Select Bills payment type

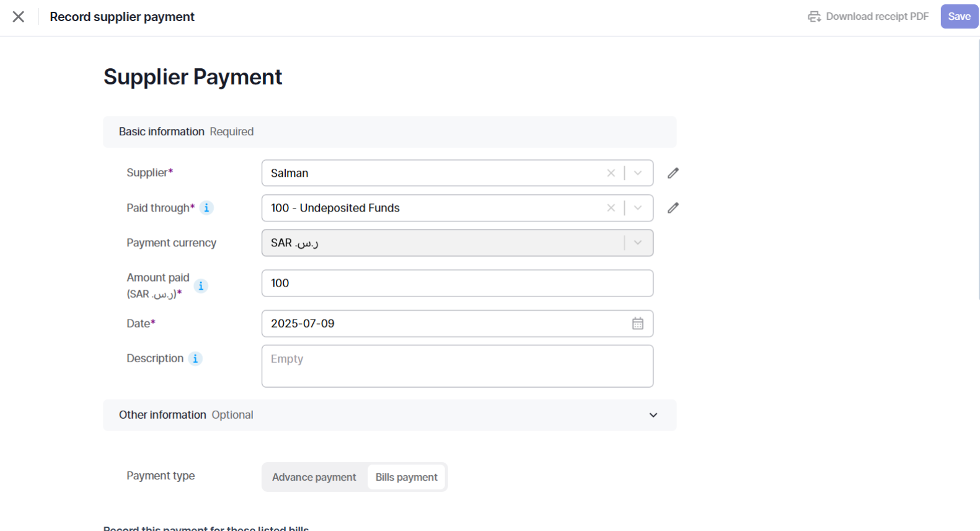click(x=407, y=477)
